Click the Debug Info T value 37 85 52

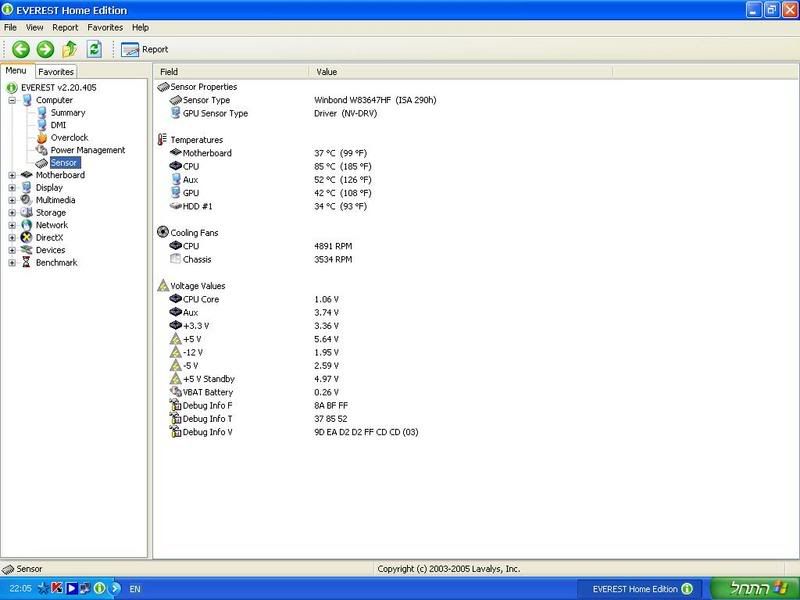pyautogui.click(x=331, y=418)
